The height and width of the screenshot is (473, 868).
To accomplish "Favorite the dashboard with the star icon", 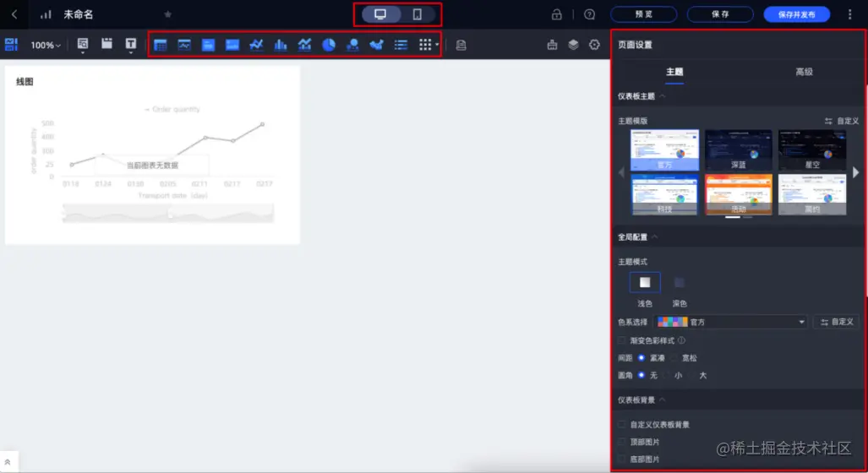I will (x=167, y=14).
